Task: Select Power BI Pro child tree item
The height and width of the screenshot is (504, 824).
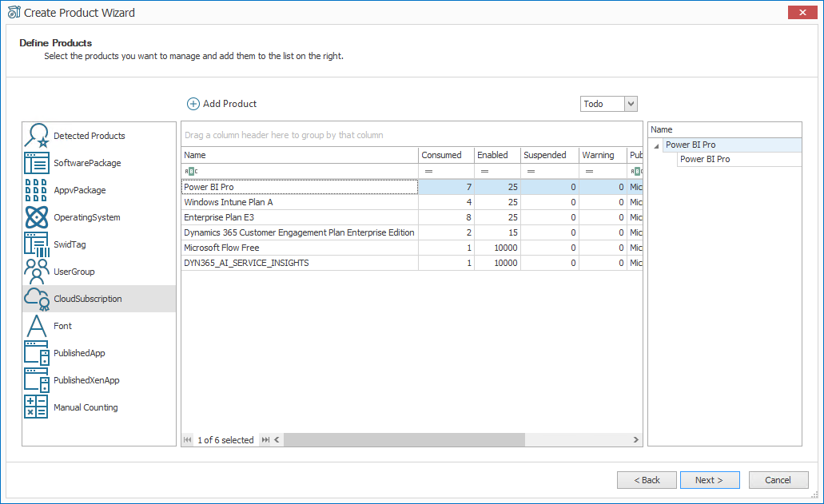Action: click(739, 159)
